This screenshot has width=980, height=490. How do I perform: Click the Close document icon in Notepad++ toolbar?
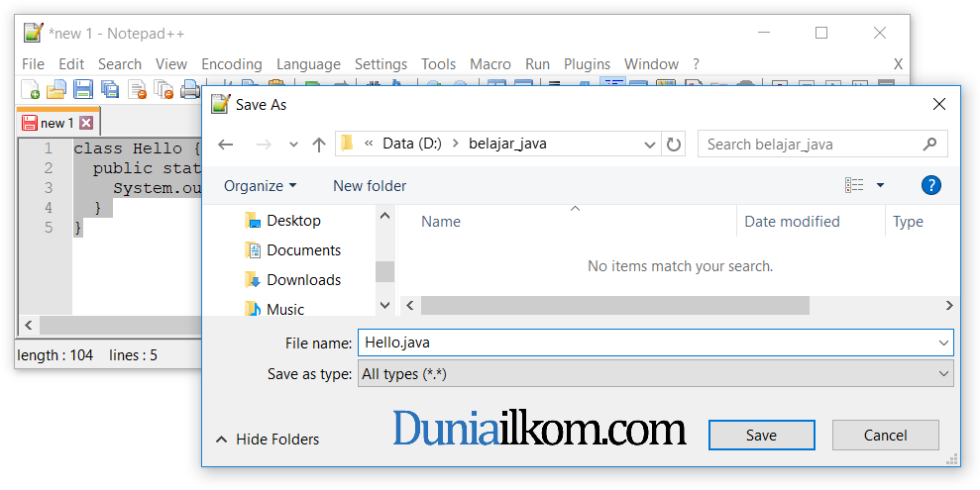pyautogui.click(x=137, y=89)
